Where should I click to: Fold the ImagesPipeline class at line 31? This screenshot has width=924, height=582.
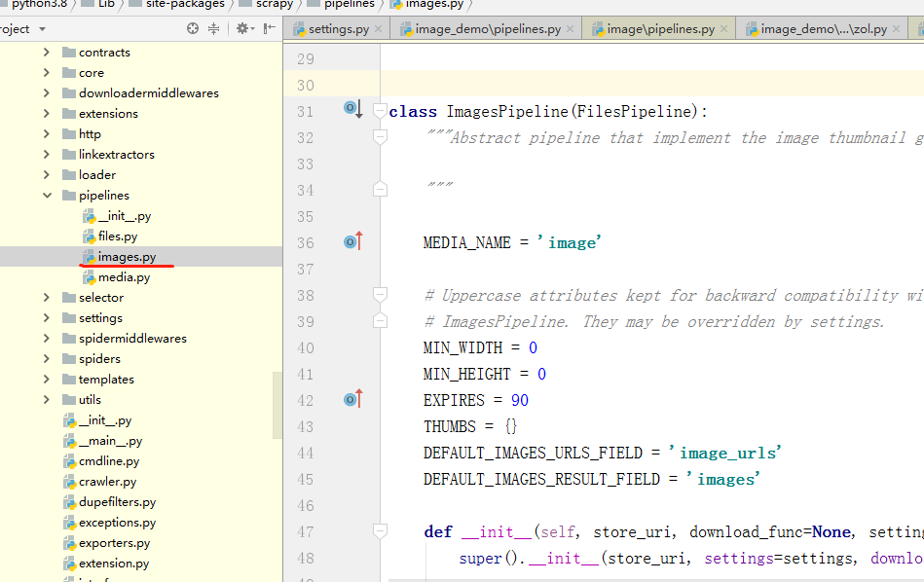pos(380,111)
